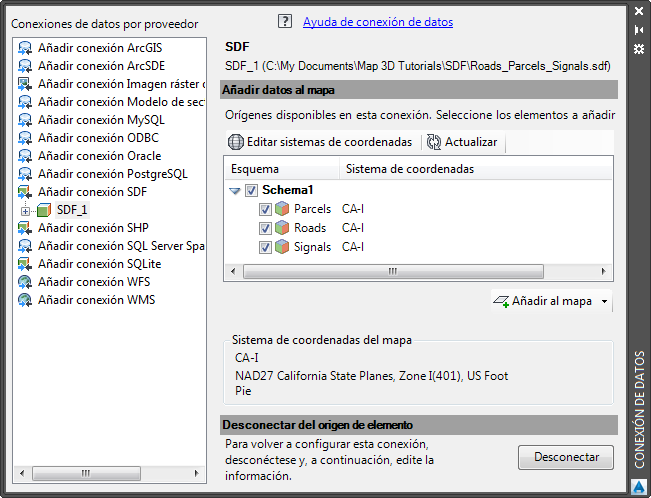Click the Actualizar refresh arrows icon
Screen dimensions: 651x498
click(x=434, y=142)
